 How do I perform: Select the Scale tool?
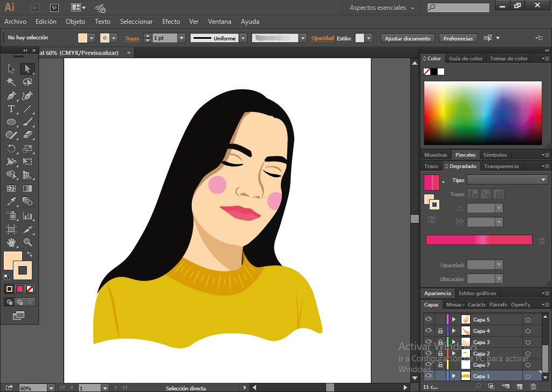(x=27, y=149)
